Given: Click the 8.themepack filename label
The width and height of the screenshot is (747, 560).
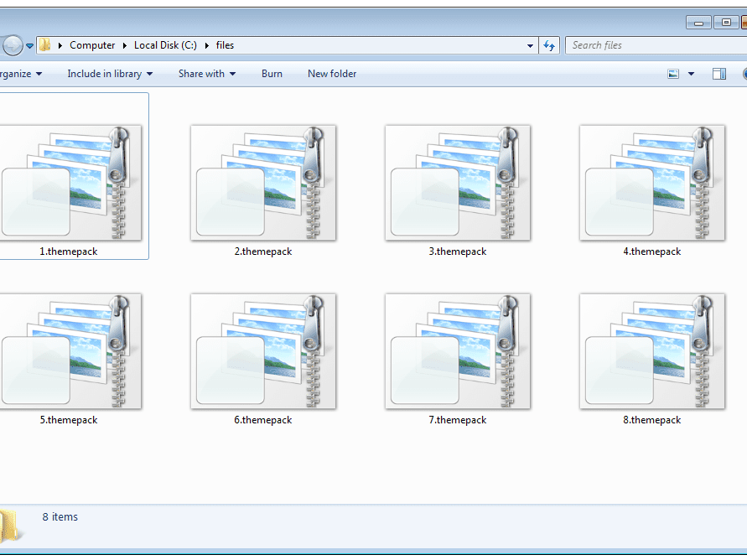Looking at the screenshot, I should click(x=651, y=420).
